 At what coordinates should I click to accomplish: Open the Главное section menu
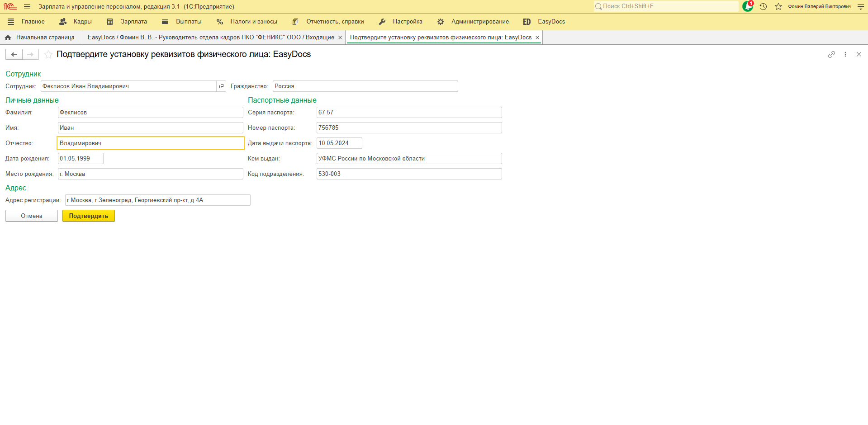click(26, 22)
